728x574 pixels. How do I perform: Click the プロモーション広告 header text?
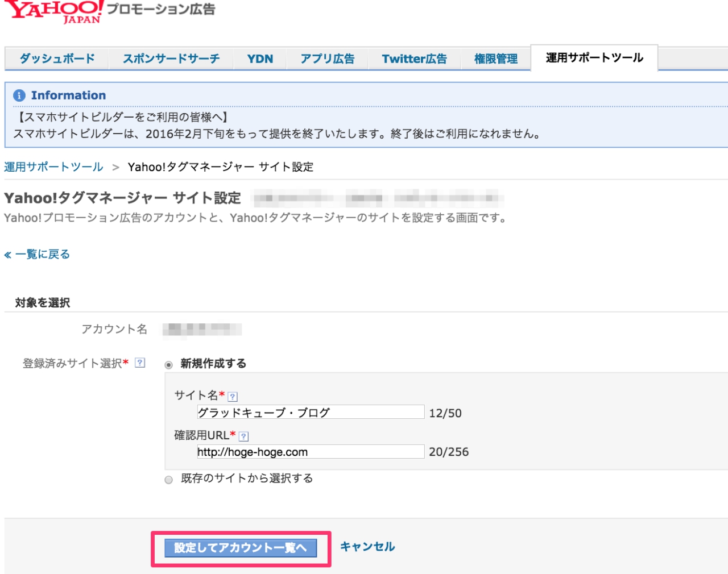pyautogui.click(x=161, y=9)
